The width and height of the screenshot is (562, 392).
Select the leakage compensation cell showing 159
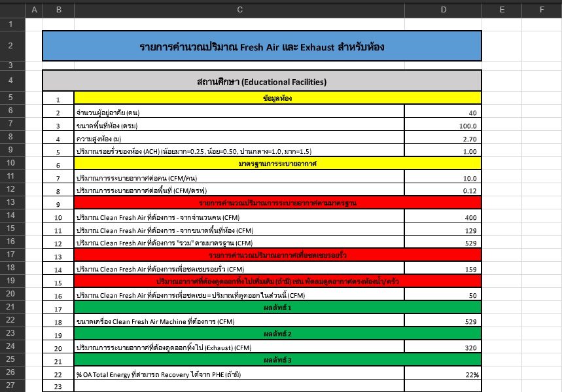coord(443,269)
